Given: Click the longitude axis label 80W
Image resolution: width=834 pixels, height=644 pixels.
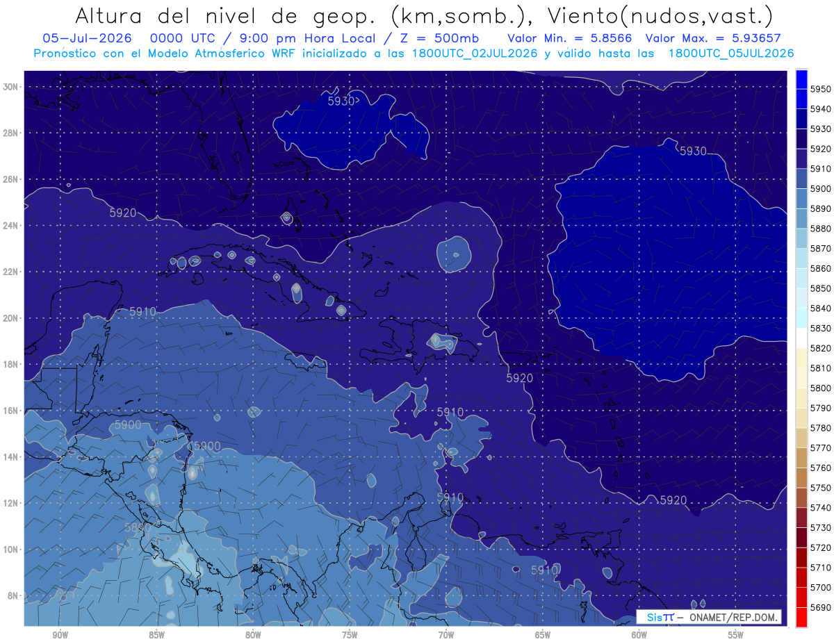Looking at the screenshot, I should (253, 635).
